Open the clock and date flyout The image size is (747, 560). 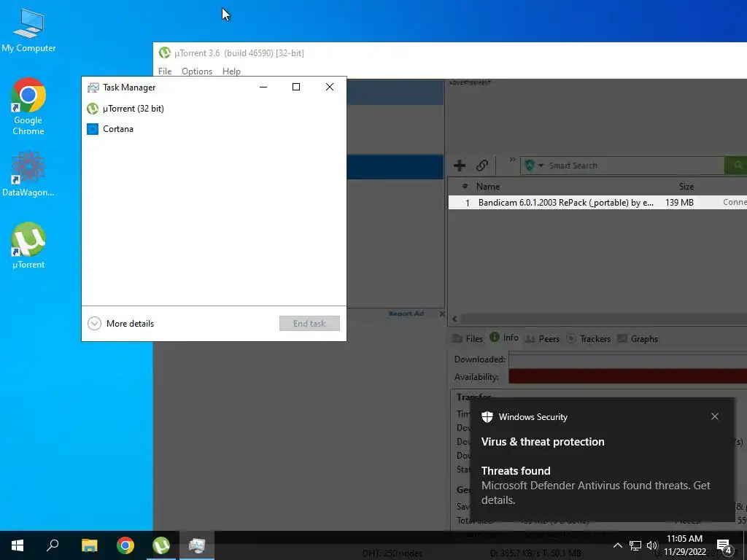coord(684,545)
